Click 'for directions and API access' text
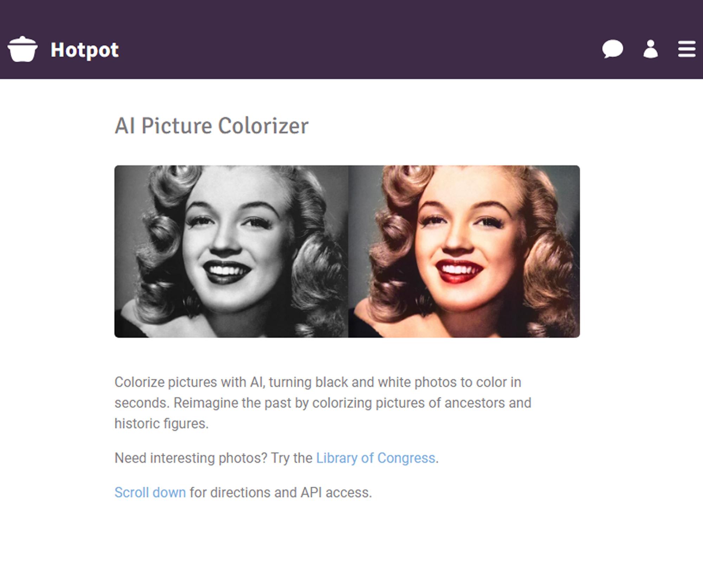 [280, 493]
